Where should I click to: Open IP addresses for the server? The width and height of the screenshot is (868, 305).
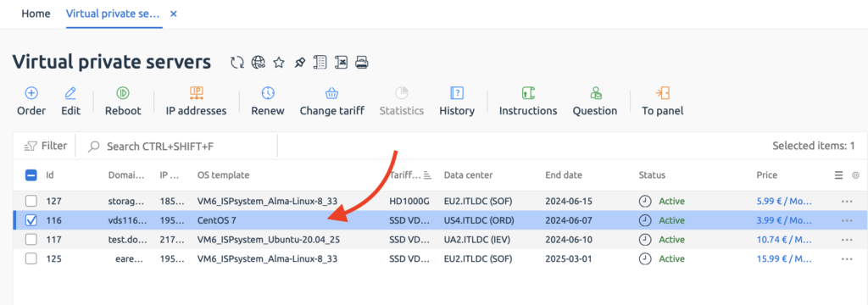[x=197, y=102]
